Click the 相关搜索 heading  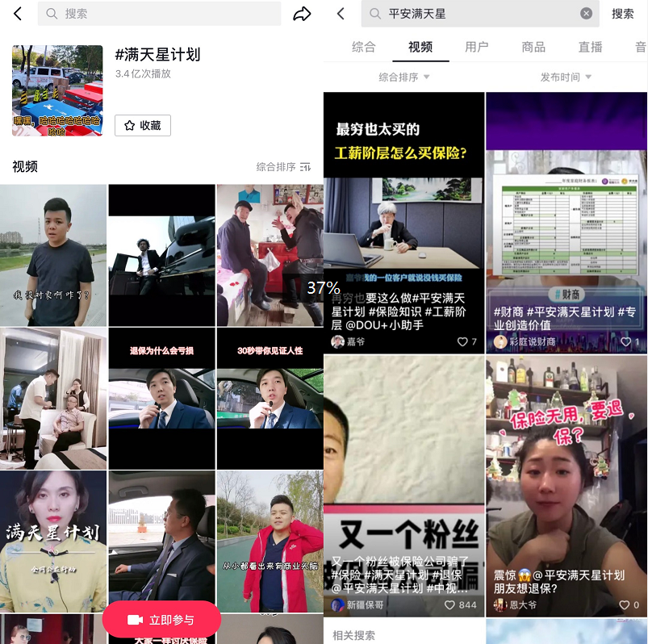[353, 635]
